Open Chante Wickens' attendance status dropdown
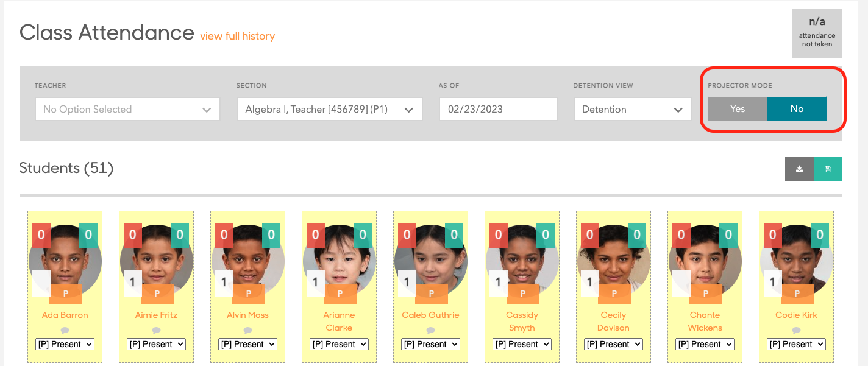868x366 pixels. [705, 344]
